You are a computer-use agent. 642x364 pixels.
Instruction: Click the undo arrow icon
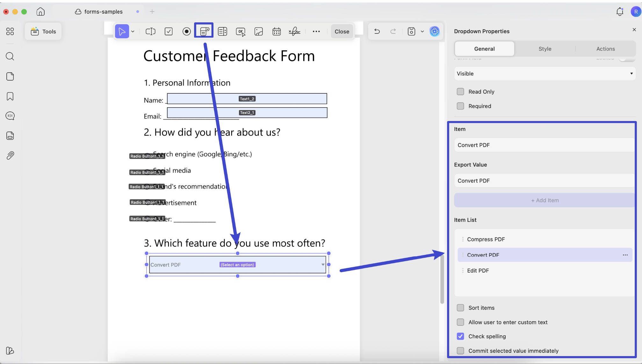[377, 31]
